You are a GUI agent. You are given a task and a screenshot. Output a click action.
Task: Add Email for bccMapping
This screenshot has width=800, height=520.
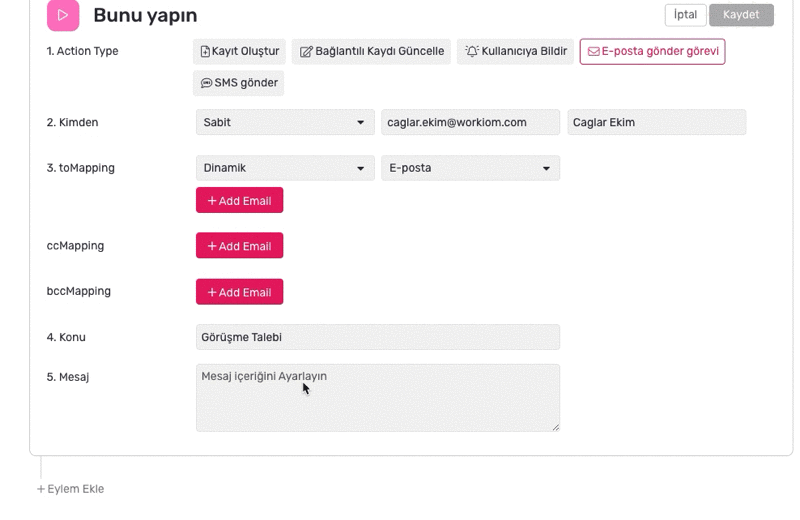[239, 292]
